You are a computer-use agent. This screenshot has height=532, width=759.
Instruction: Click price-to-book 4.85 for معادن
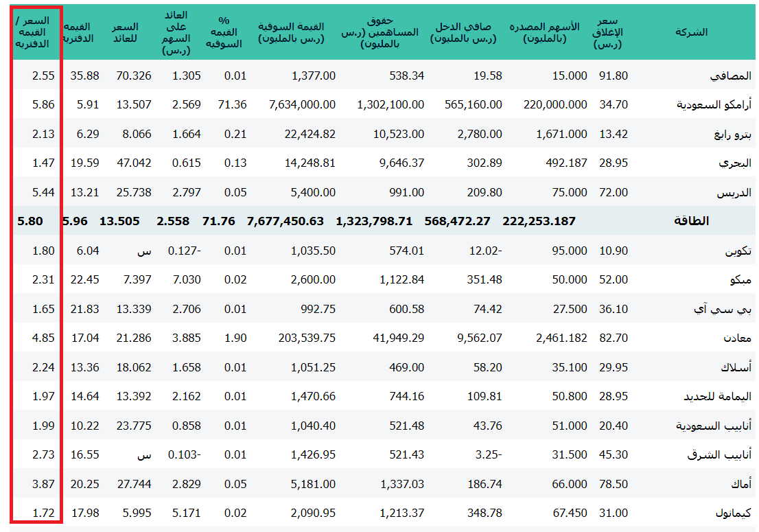tap(43, 338)
